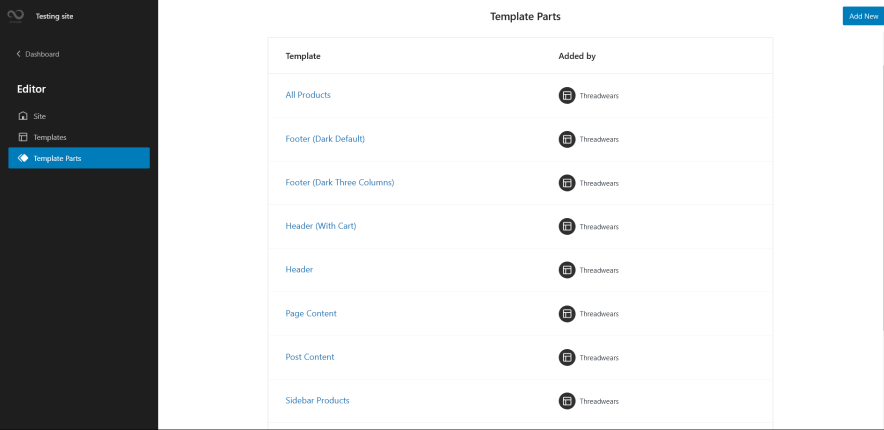Select the Template Parts sidebar item
Image resolution: width=884 pixels, height=430 pixels.
pyautogui.click(x=58, y=158)
